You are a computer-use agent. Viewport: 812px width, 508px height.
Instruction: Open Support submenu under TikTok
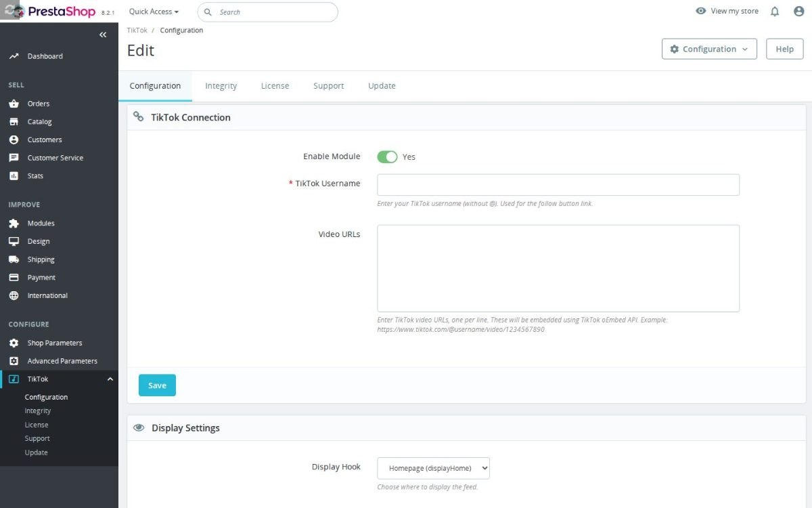(x=37, y=439)
